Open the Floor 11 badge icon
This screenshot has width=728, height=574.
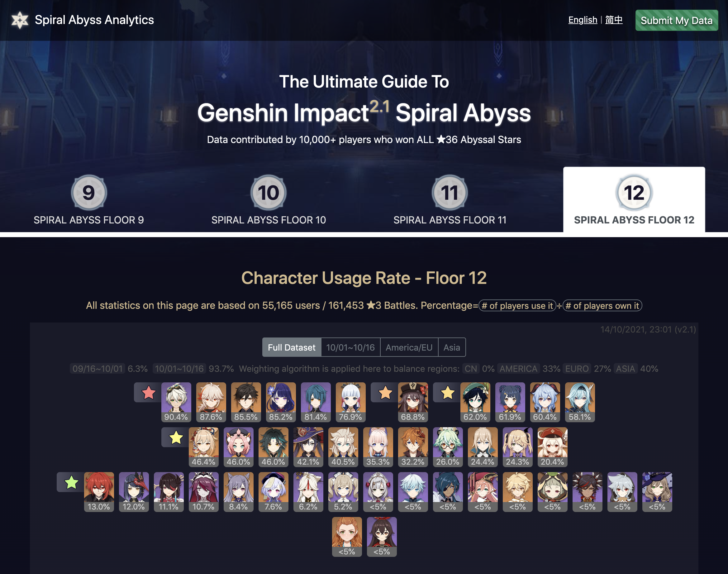click(450, 193)
